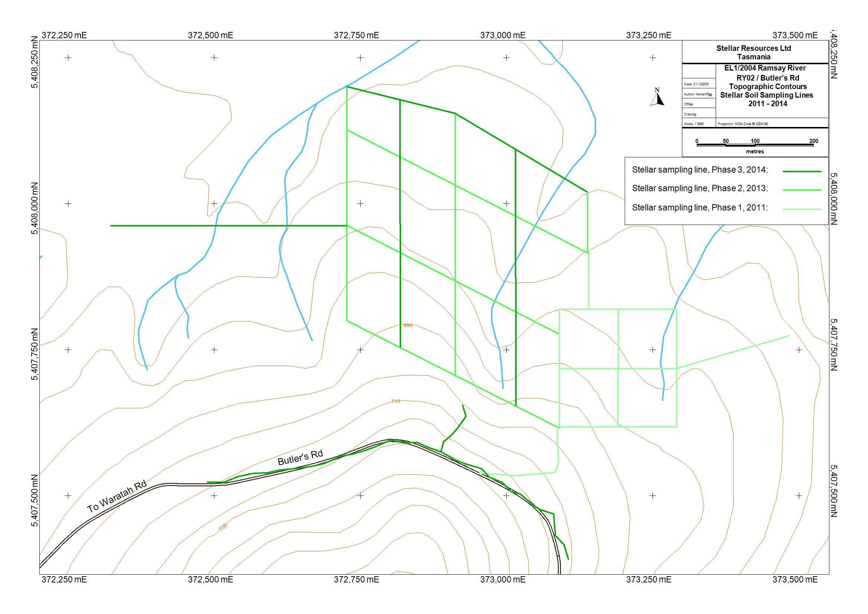868x614 pixels.
Task: Click the Projection MGA Zone 55 text
Action: tap(742, 124)
